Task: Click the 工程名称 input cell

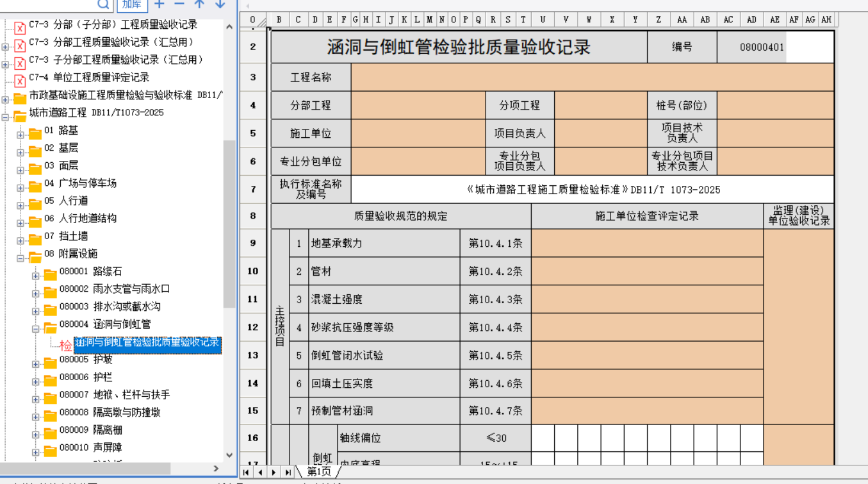Action: pos(593,78)
